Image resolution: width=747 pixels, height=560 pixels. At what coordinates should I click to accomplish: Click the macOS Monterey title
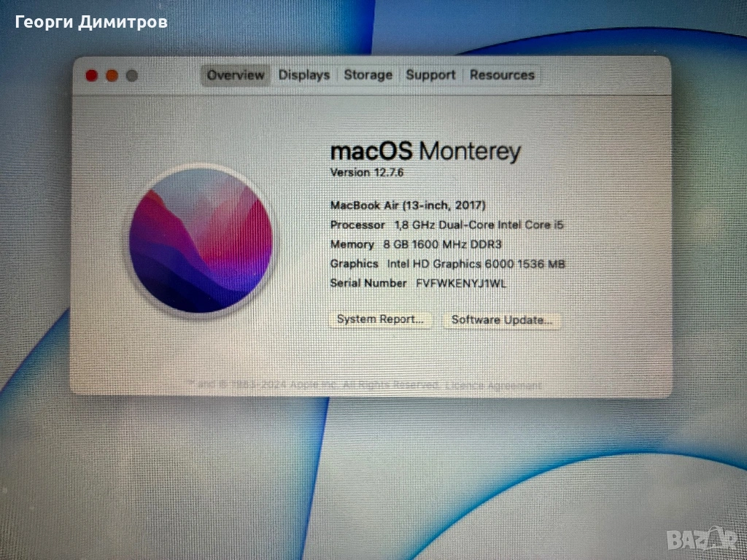(425, 152)
